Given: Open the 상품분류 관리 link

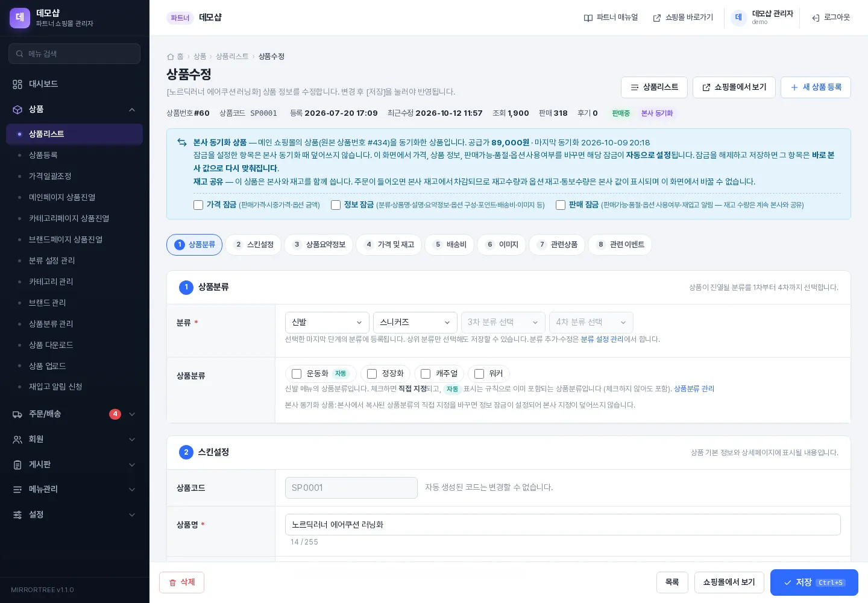Looking at the screenshot, I should click(694, 389).
